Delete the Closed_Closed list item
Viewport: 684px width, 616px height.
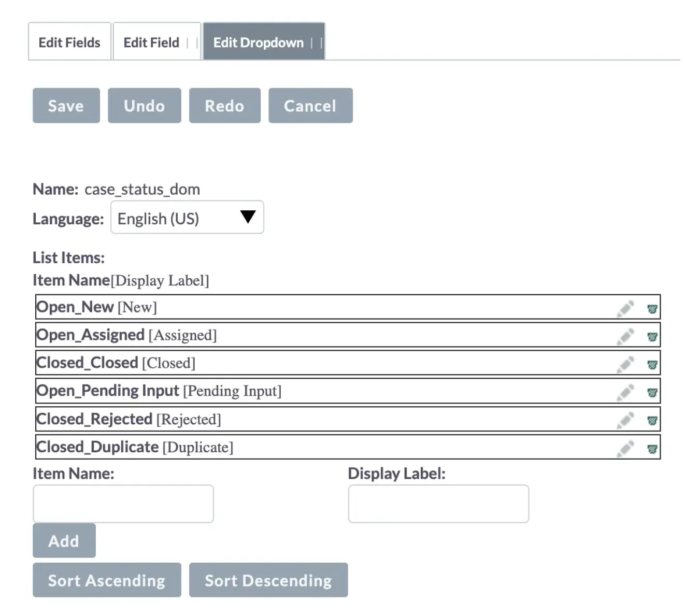tap(652, 363)
